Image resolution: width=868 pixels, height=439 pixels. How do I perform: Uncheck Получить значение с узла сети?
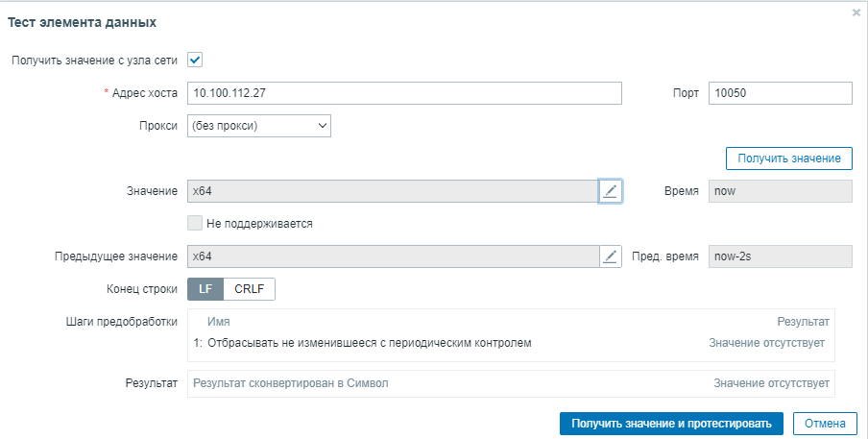[x=195, y=60]
